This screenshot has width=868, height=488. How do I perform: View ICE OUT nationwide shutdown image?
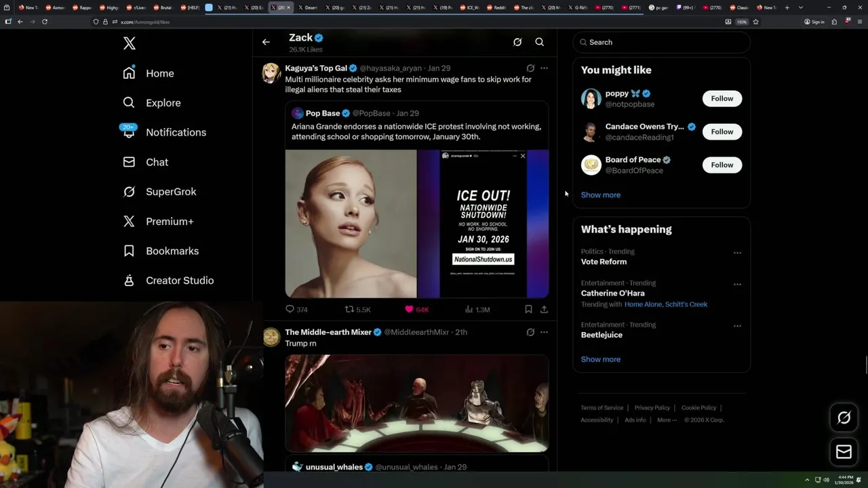point(484,224)
